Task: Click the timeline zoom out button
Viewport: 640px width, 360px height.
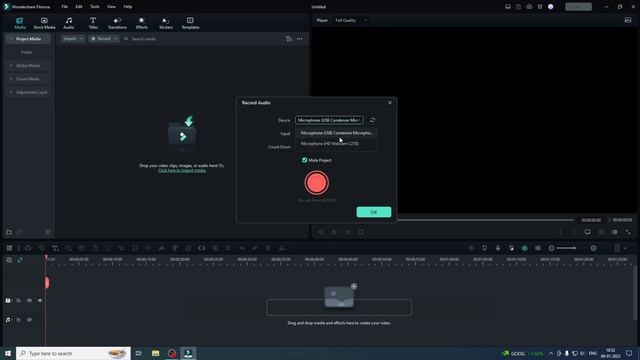Action: click(551, 248)
